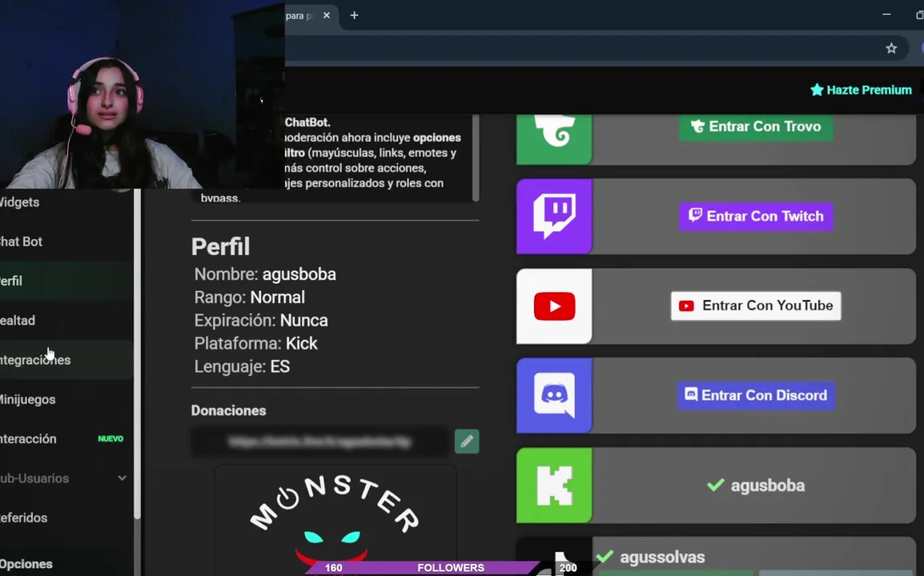Open the Chat Bot sidebar item
The width and height of the screenshot is (924, 576).
pos(66,242)
